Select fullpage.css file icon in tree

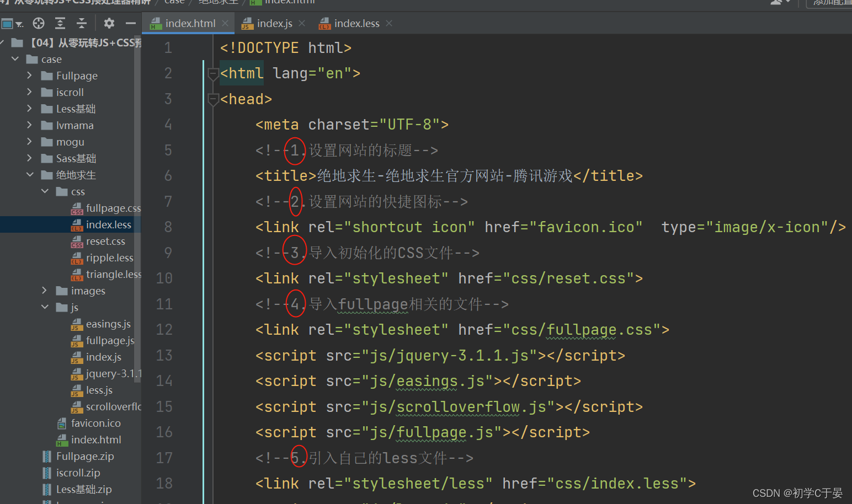(x=77, y=208)
